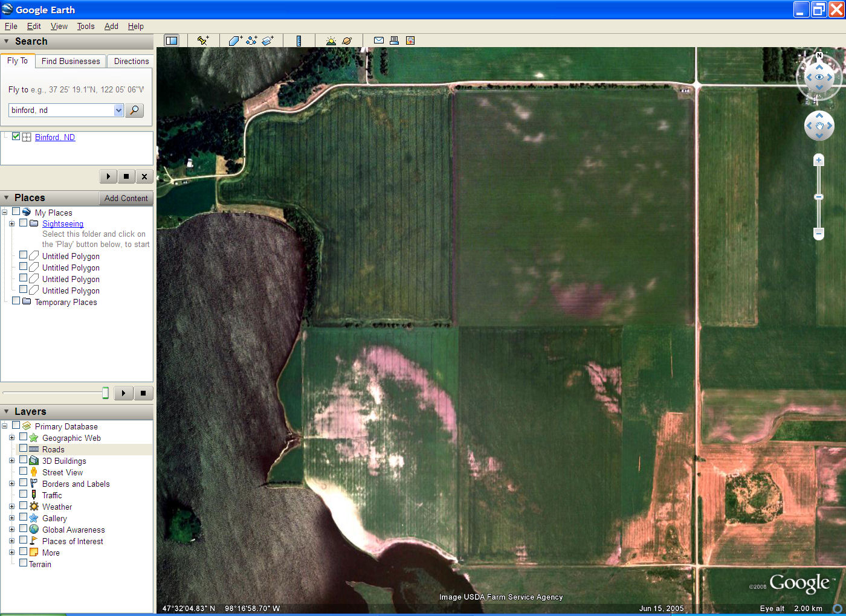Click the print icon in toolbar
This screenshot has height=616, width=846.
394,40
